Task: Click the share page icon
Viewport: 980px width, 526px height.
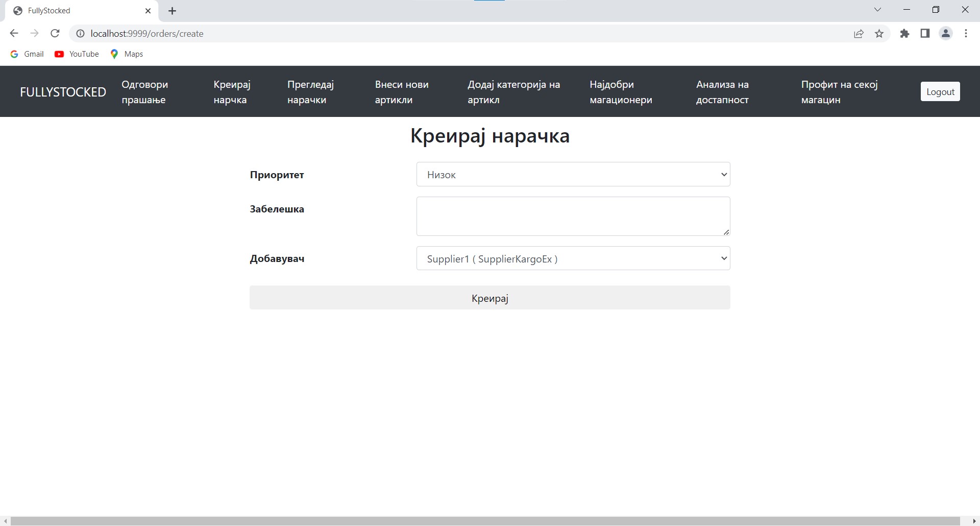Action: 859,34
